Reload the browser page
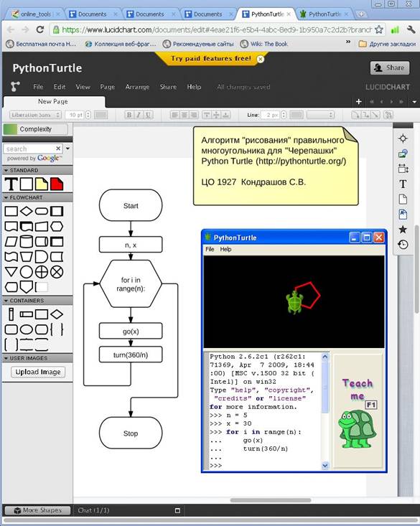Screen dimensions: 420x526 click(x=40, y=29)
